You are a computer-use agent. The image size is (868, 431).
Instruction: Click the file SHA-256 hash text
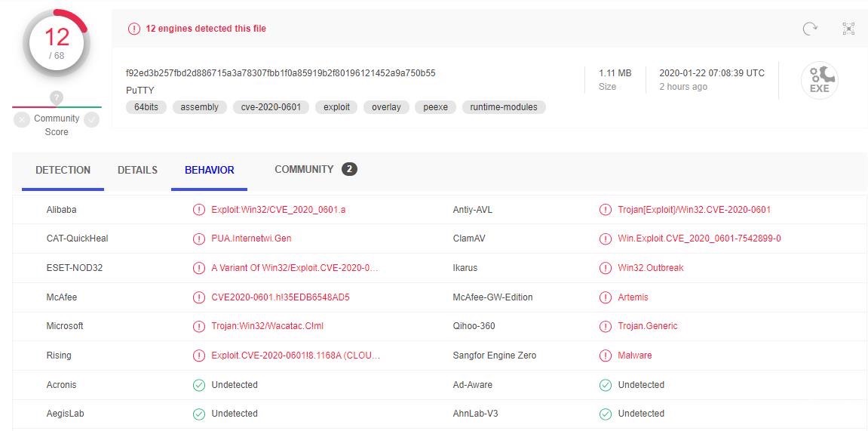click(x=281, y=73)
